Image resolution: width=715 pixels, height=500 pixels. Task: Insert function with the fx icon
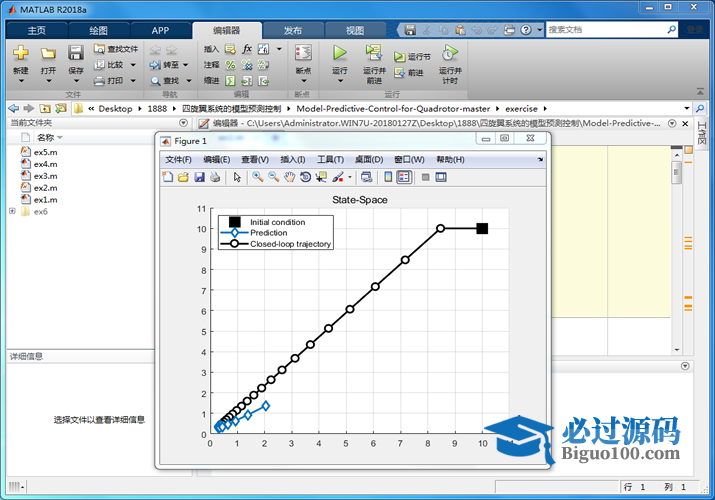[247, 49]
